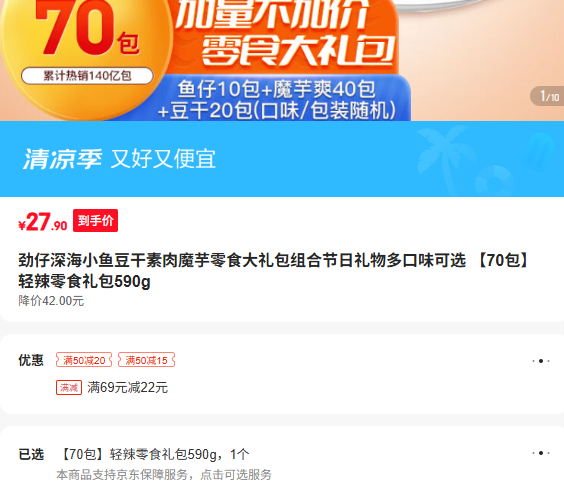The height and width of the screenshot is (490, 564).
Task: Open the 已选 row three-dot menu
Action: coord(541,453)
